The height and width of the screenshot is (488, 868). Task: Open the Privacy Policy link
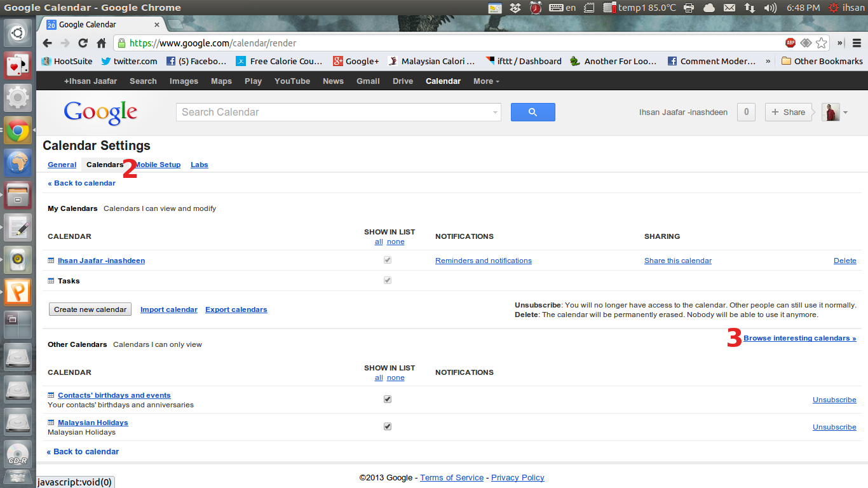coord(518,478)
